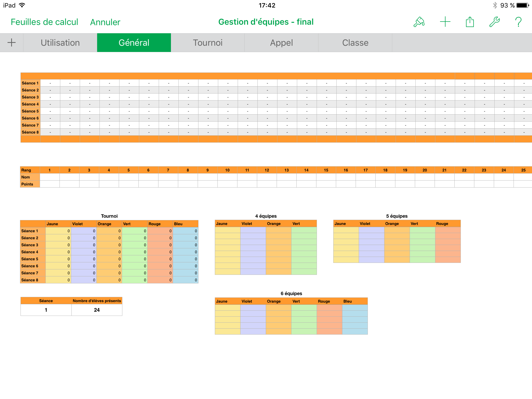Show the question mark help overlay

point(518,22)
